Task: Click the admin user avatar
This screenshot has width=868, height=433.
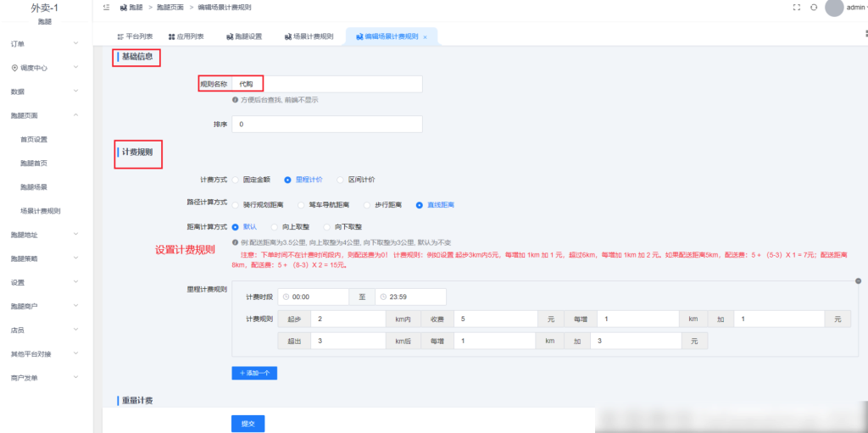Action: coord(834,8)
